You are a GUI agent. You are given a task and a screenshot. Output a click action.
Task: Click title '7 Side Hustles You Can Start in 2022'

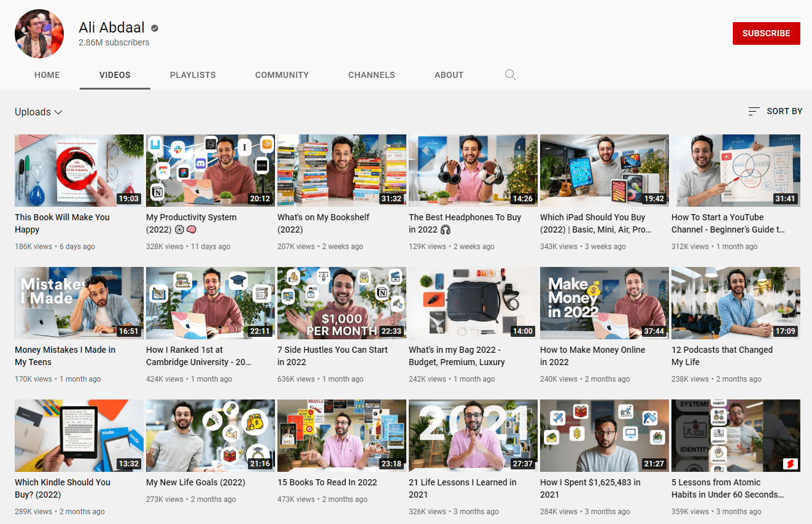333,356
